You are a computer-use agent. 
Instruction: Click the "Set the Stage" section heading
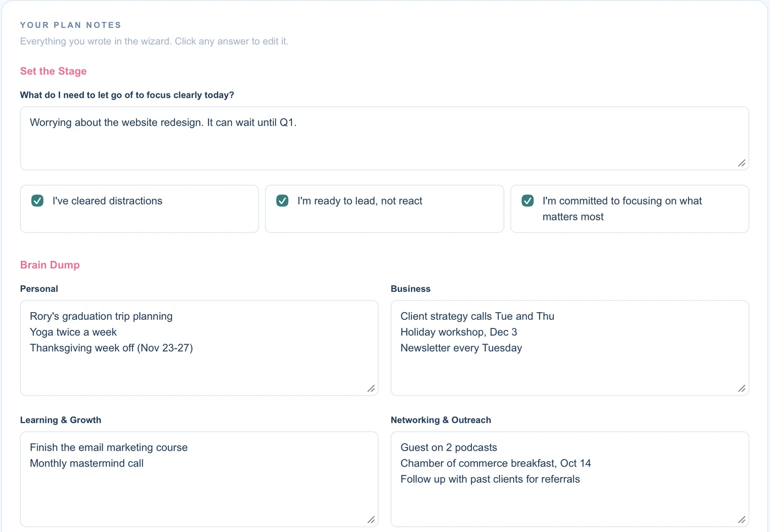pos(53,71)
